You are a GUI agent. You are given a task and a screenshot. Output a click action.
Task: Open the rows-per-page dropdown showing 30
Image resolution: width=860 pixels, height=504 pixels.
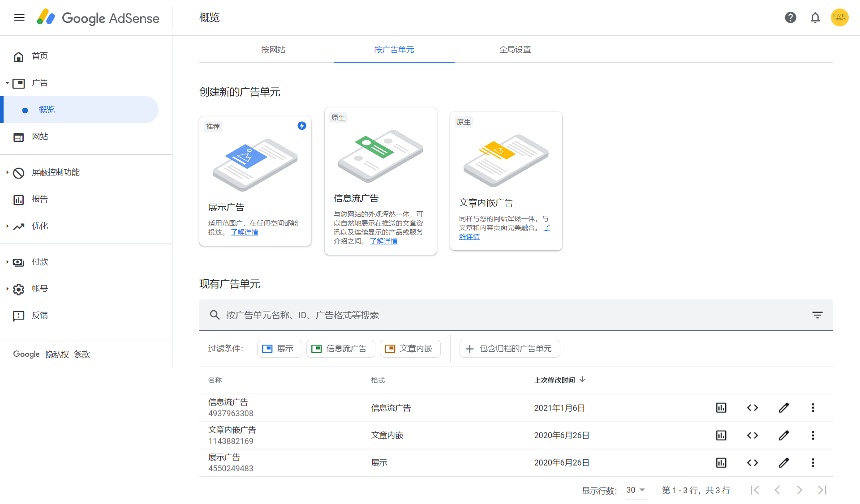(x=636, y=490)
